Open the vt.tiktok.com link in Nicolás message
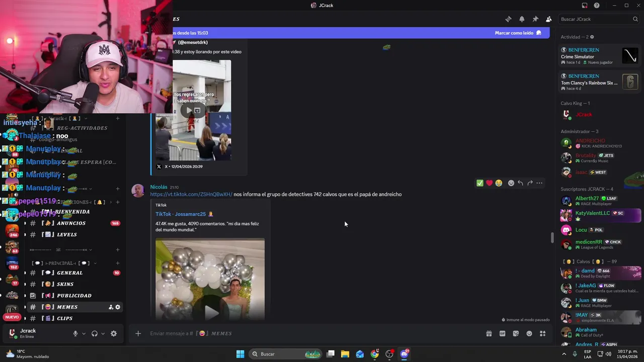Screen dimensions: 644x362 [x=191, y=195]
